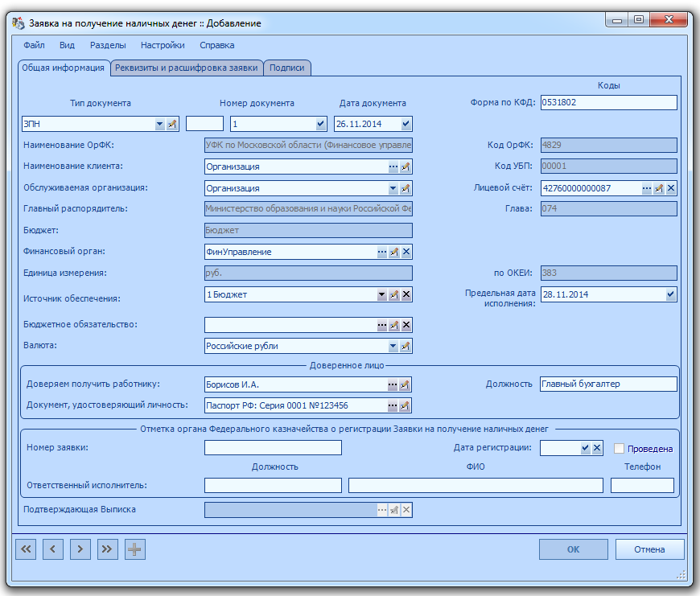The width and height of the screenshot is (700, 596).
Task: Go to first record with double-left arrow
Action: [x=26, y=549]
